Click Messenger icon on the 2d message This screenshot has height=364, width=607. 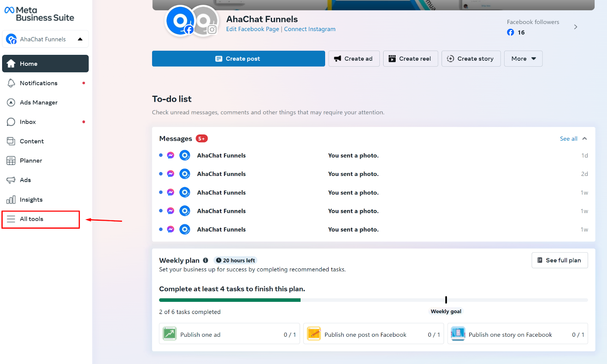(x=171, y=174)
